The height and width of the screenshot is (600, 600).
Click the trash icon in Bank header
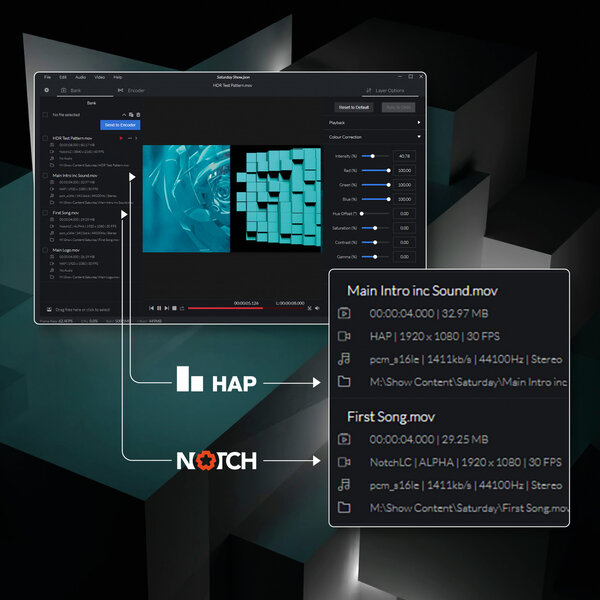(138, 115)
